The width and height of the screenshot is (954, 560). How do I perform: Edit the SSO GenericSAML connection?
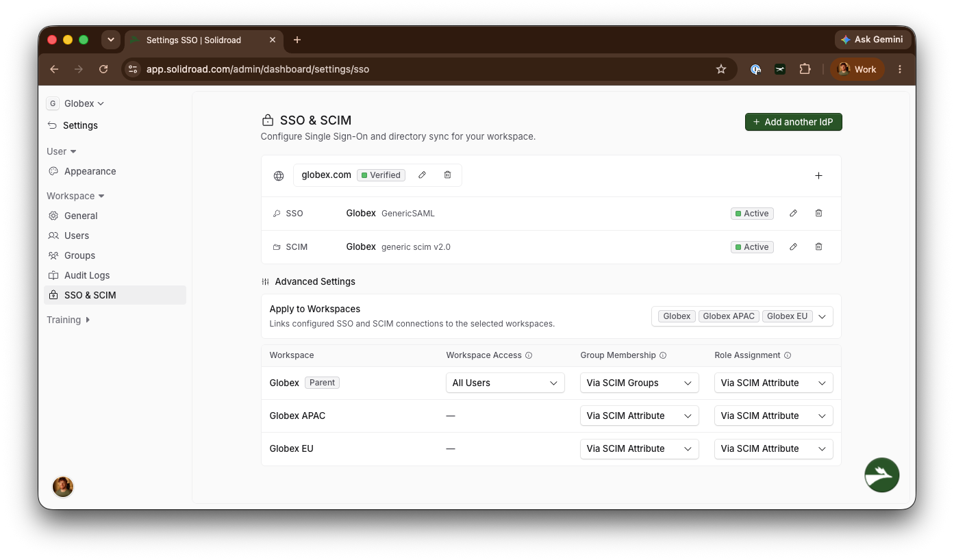(793, 214)
